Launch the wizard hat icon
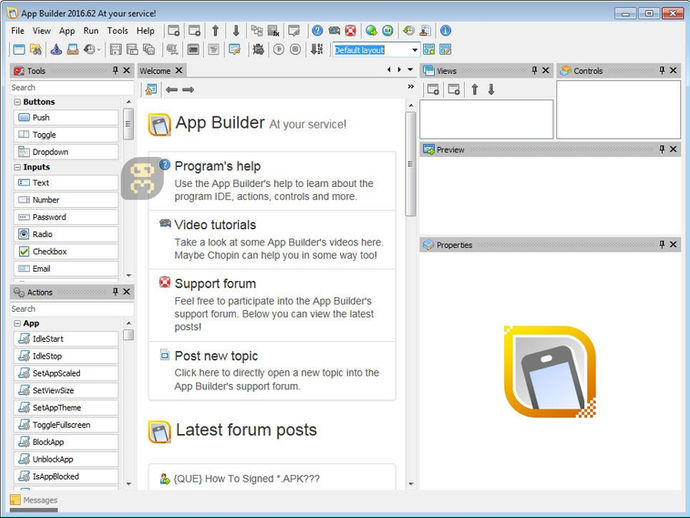This screenshot has width=690, height=518. (56, 50)
